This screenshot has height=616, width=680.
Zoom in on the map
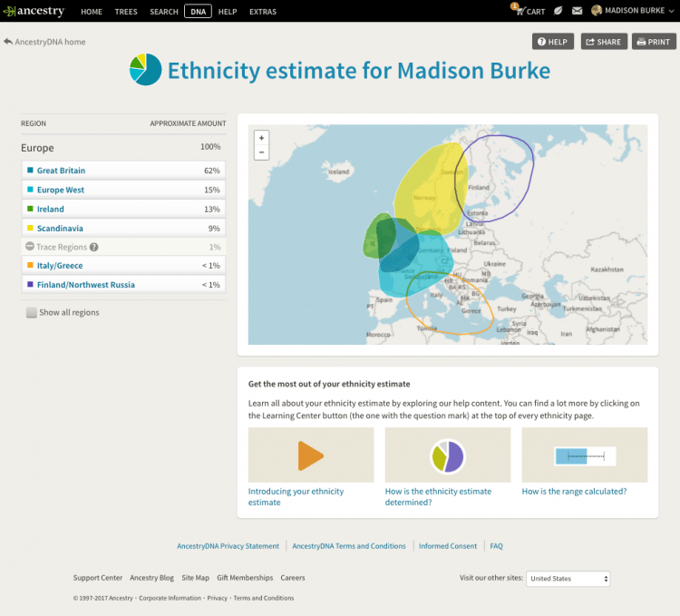click(261, 138)
